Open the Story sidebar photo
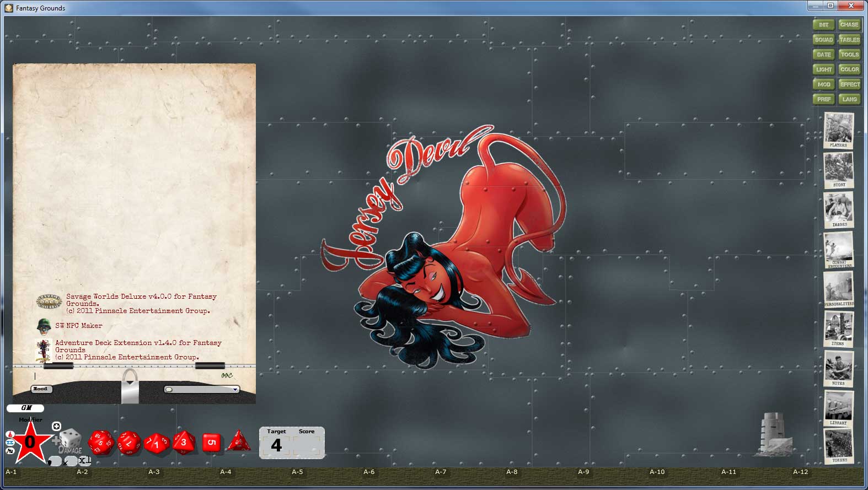Screen dimensions: 868x490 pyautogui.click(x=838, y=170)
